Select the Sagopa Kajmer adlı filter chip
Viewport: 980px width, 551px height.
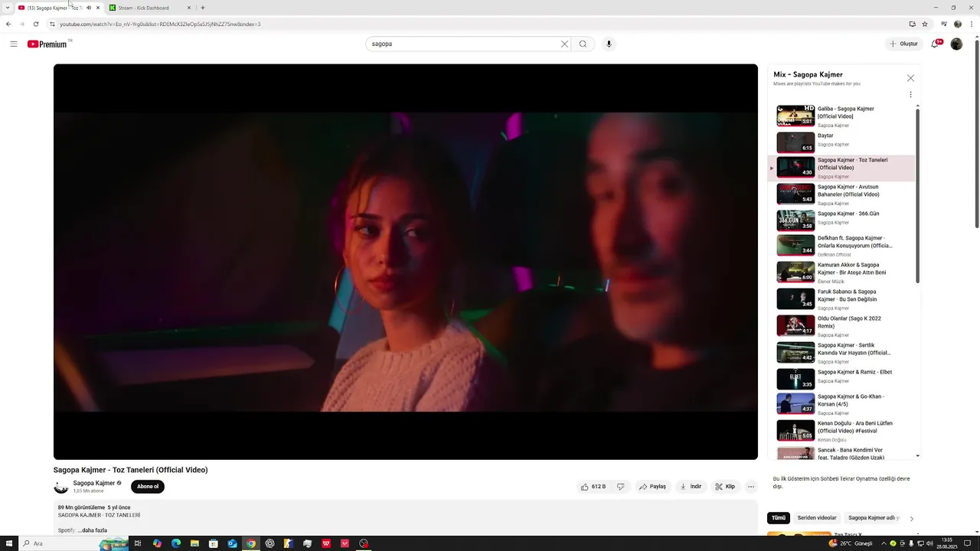tap(874, 518)
